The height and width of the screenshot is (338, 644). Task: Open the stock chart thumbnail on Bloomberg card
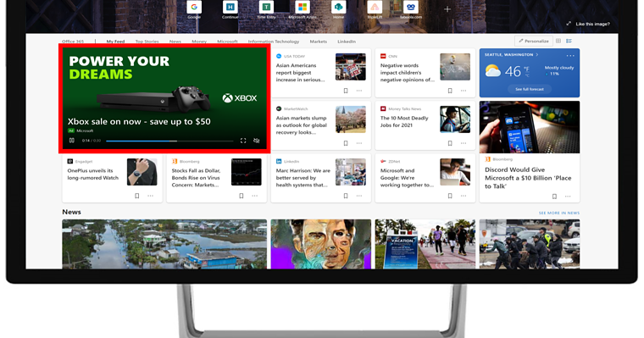(246, 172)
